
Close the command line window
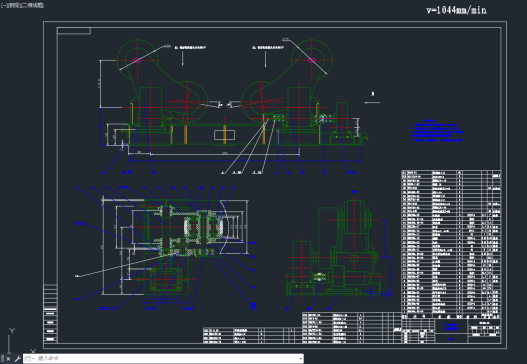(x=9, y=359)
